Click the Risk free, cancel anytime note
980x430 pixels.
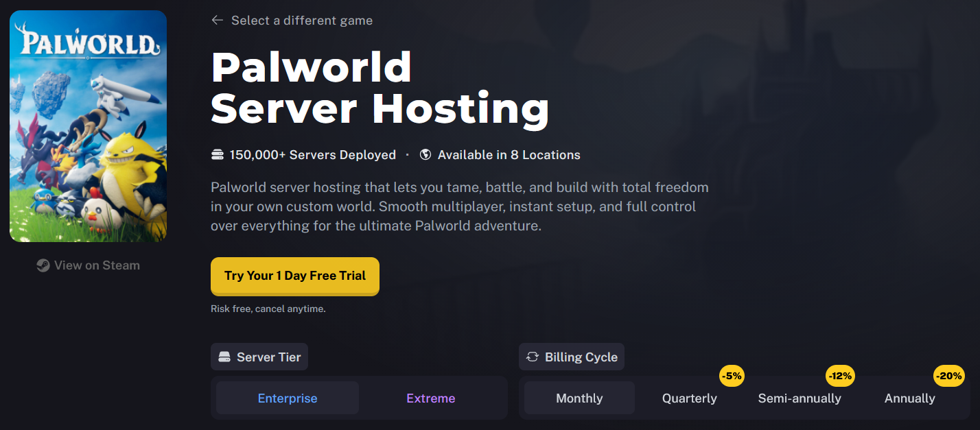(x=268, y=309)
